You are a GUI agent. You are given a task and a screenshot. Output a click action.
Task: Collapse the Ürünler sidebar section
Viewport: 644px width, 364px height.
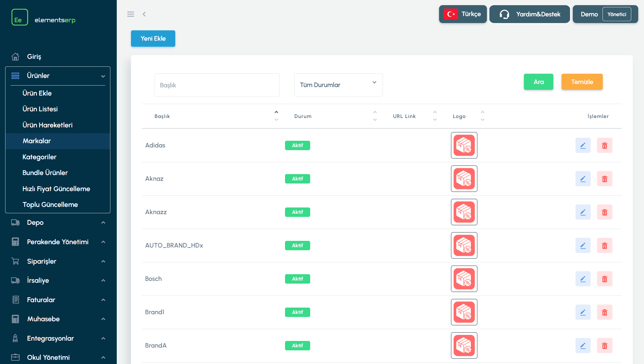tap(58, 76)
